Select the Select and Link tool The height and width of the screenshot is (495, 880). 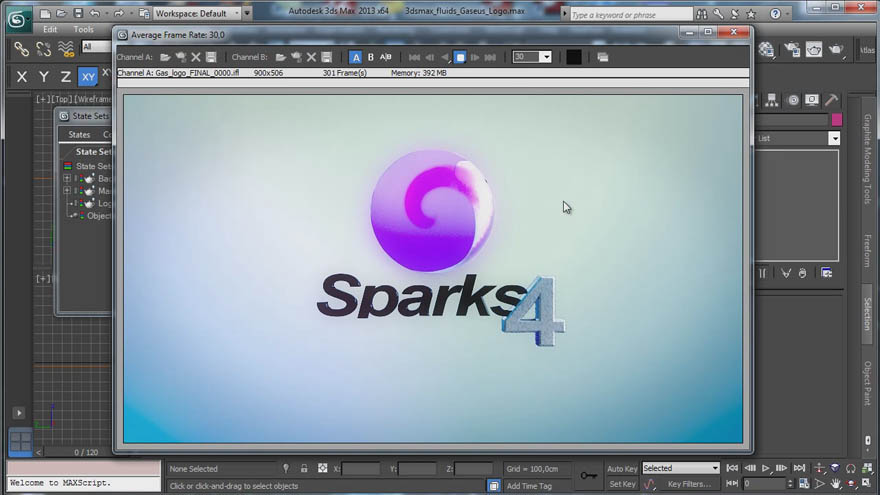pyautogui.click(x=21, y=49)
